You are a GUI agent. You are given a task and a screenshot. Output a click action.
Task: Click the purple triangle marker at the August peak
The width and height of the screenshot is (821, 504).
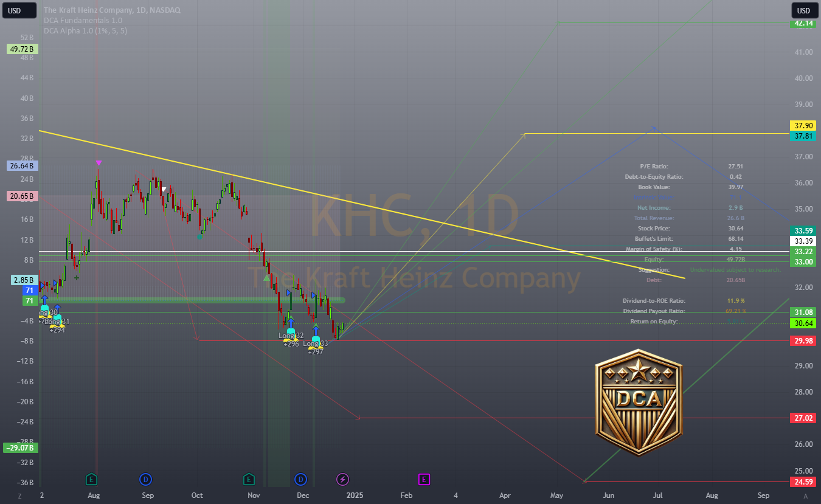click(x=99, y=162)
